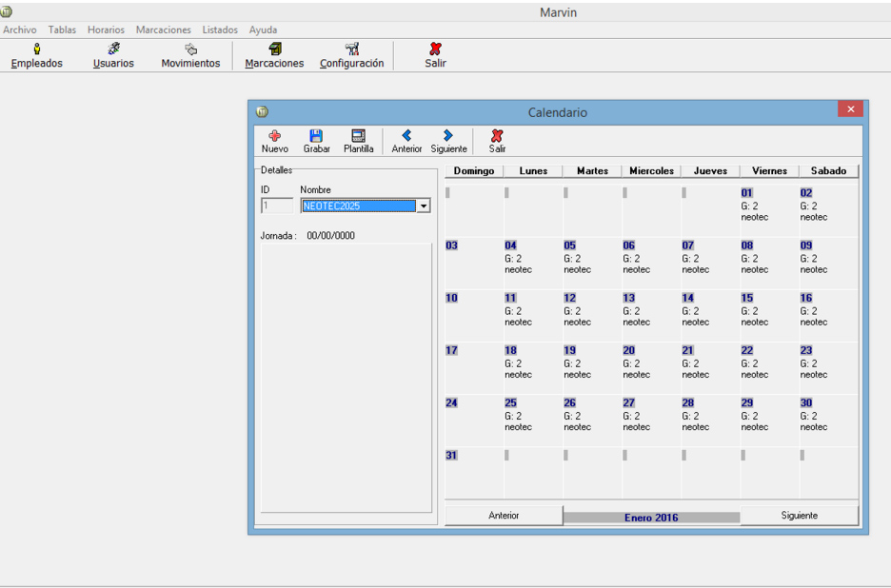The width and height of the screenshot is (891, 588).
Task: Close the Calendario window
Action: coord(850,109)
